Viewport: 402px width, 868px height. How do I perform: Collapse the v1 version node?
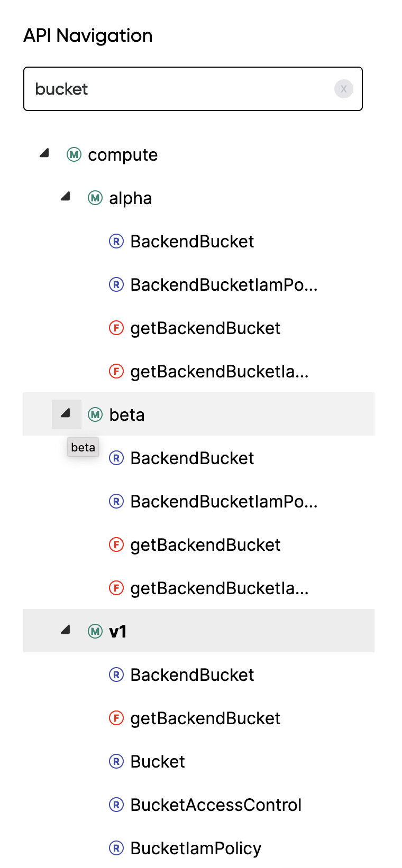coord(66,630)
